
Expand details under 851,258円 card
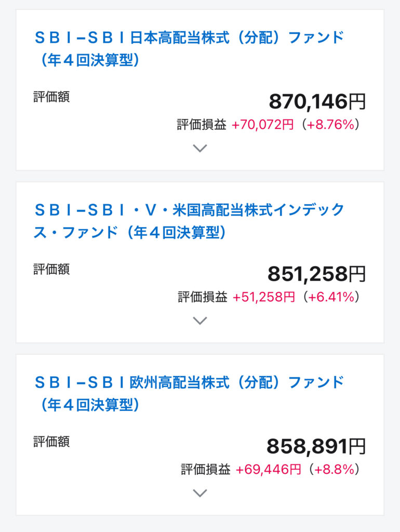(200, 321)
